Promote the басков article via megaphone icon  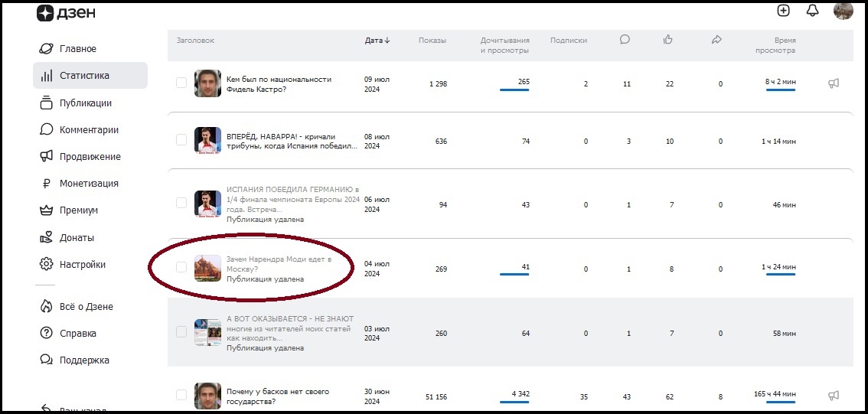point(833,395)
